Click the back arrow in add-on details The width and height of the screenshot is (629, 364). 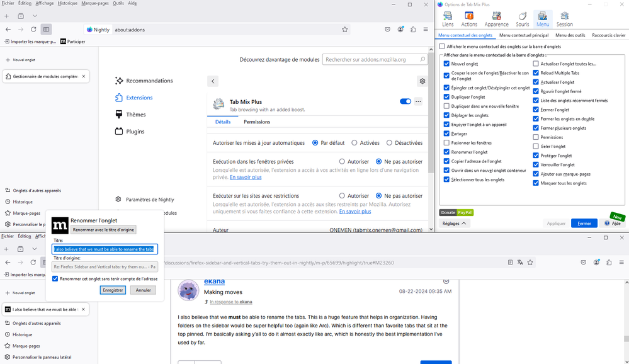coord(213,81)
